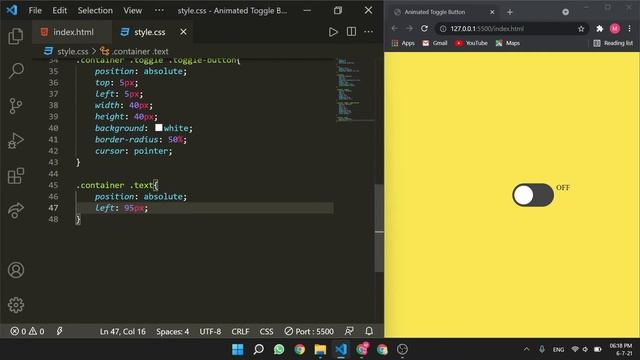Open the Extensions view

(x=16, y=176)
